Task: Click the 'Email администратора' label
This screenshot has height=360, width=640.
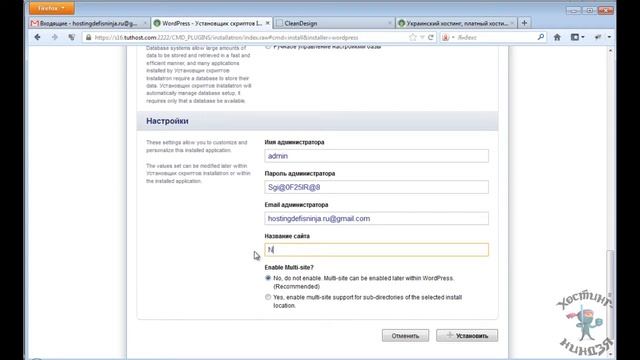Action: [x=296, y=204]
